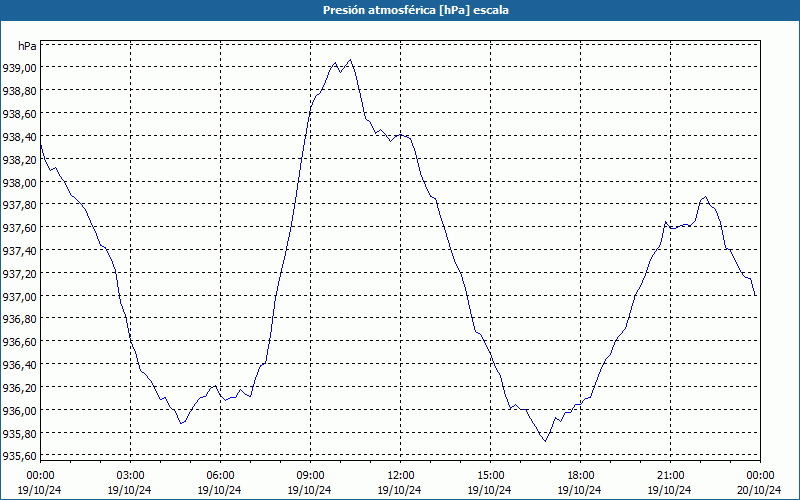Click the 936,60 pressure tick
Viewport: 800px width, 500px height.
coord(19,342)
